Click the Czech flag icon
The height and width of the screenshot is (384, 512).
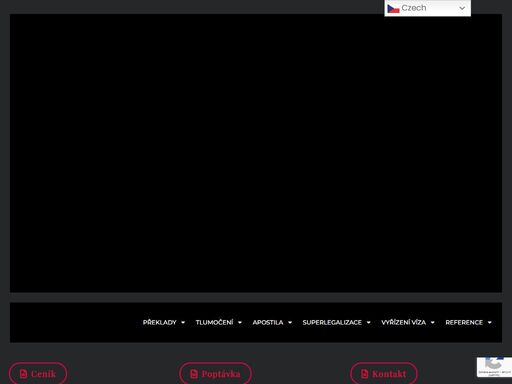click(x=393, y=9)
